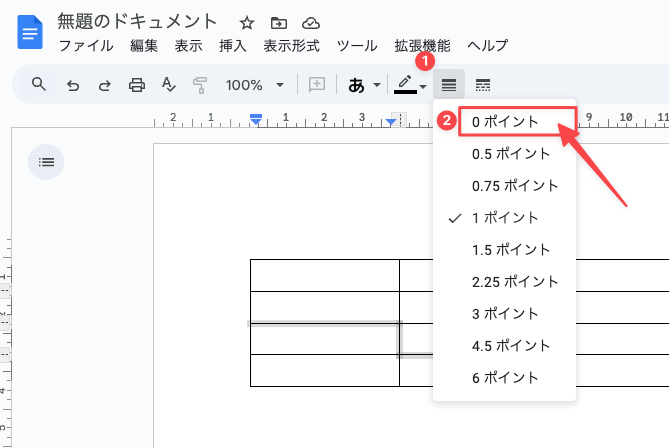This screenshot has height=448, width=669.
Task: Click the redo arrow icon
Action: 104,85
